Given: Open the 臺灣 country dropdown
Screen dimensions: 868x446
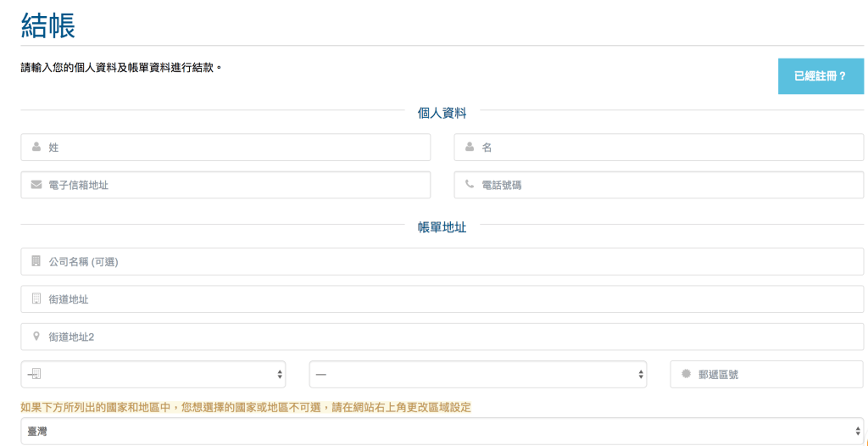Looking at the screenshot, I should coord(441,431).
